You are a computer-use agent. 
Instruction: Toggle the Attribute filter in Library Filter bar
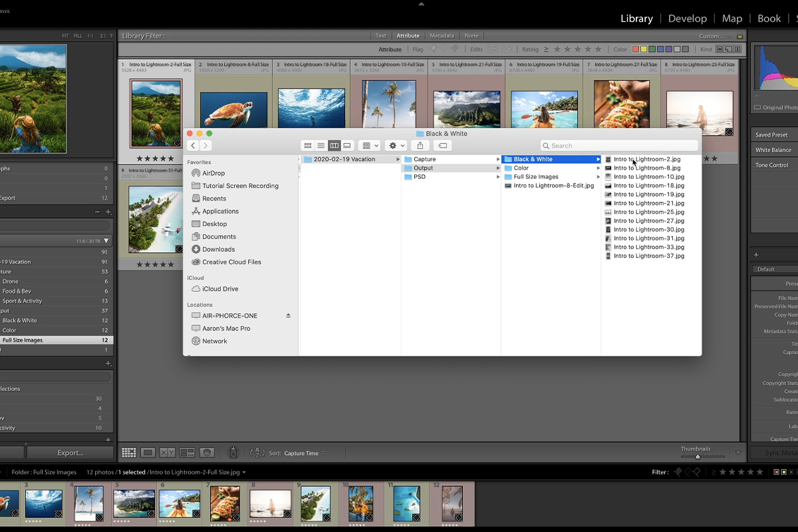click(408, 35)
